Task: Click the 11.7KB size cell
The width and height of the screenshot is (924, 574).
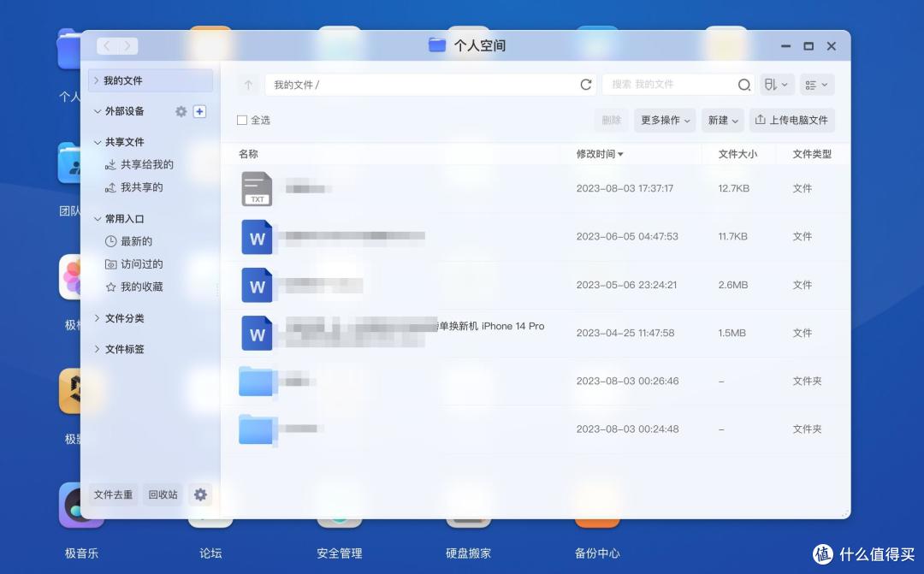Action: click(732, 237)
